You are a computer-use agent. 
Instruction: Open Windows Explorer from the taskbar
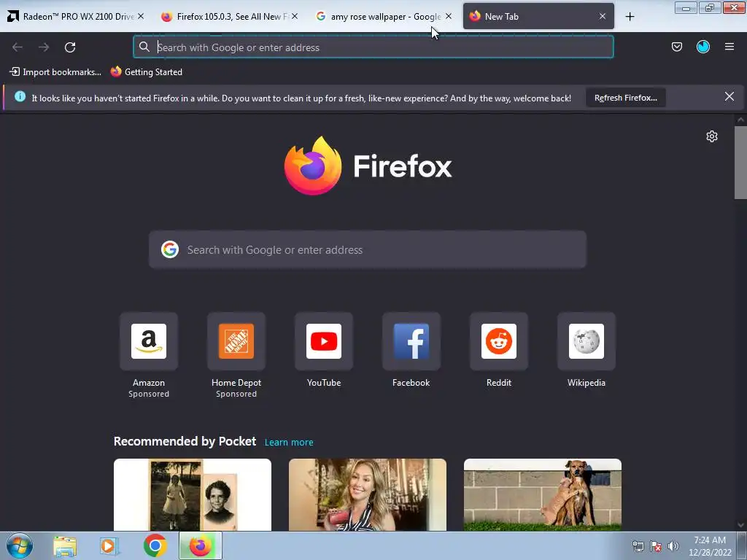(x=65, y=546)
